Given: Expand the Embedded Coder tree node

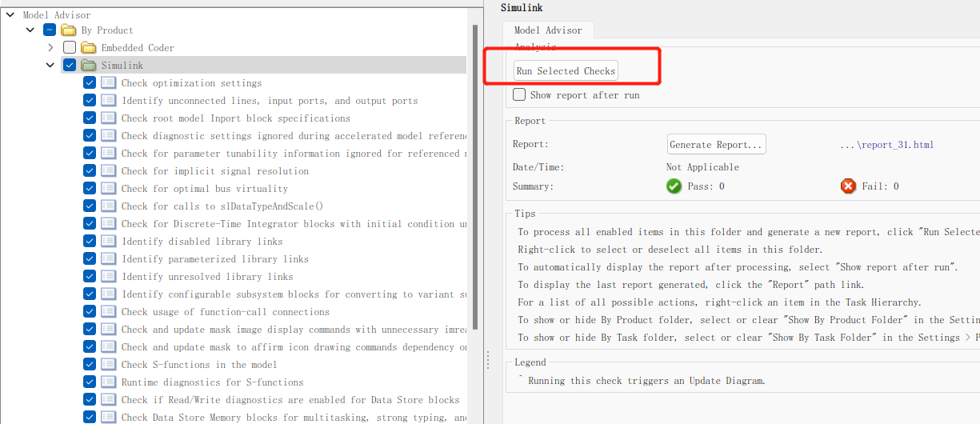Looking at the screenshot, I should [x=50, y=48].
